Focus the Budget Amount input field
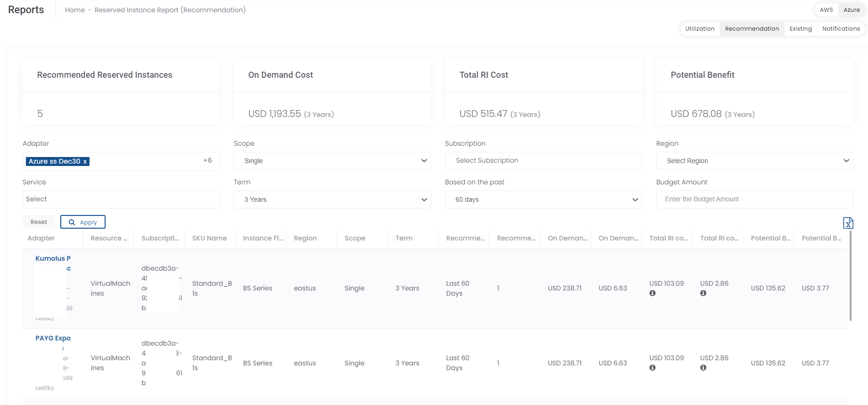Screen dimensions: 868x405 click(754, 199)
